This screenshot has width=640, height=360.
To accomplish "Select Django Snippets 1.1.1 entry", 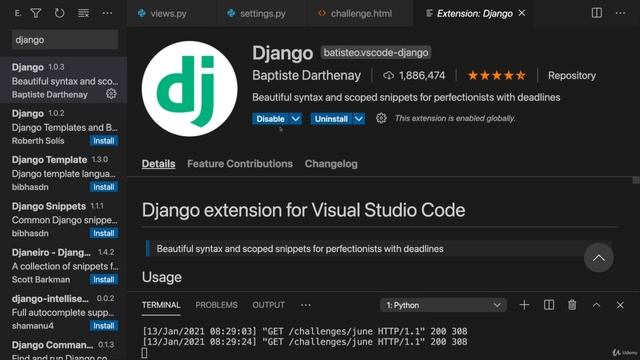I will [63, 219].
